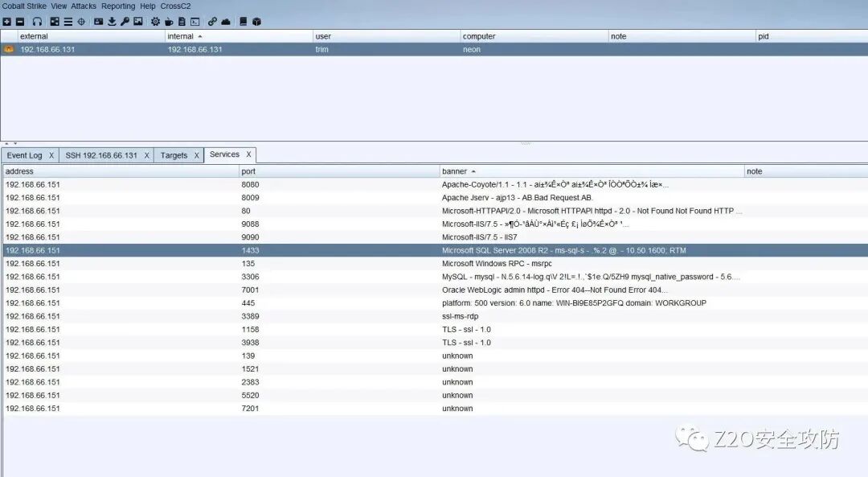Select the port 135 Windows RPC row
This screenshot has height=477, width=868.
point(435,264)
